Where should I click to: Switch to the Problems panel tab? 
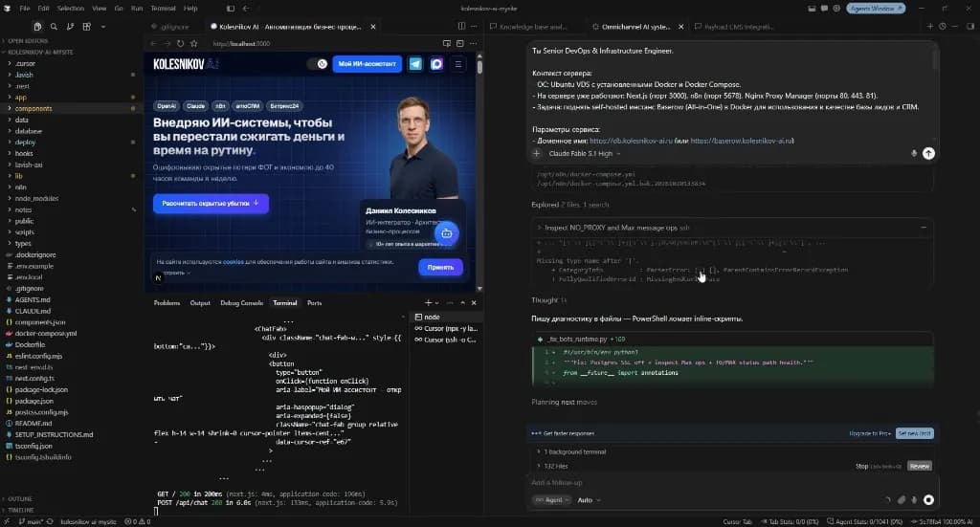[167, 303]
